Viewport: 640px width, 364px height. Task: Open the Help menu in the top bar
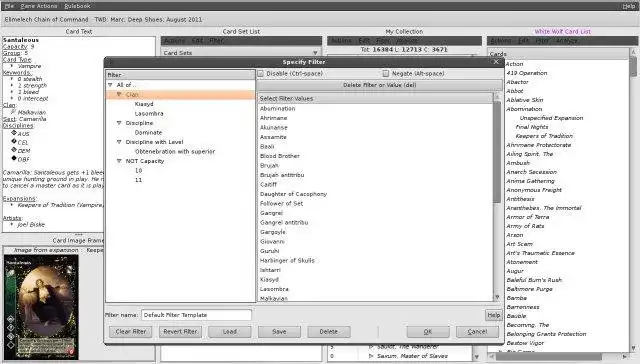pos(629,6)
